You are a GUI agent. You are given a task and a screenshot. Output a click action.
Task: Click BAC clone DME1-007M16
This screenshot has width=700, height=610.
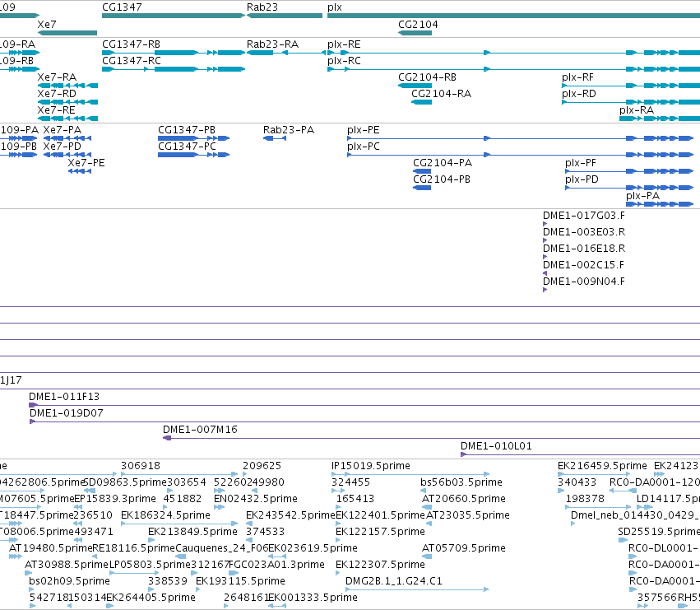pyautogui.click(x=431, y=439)
